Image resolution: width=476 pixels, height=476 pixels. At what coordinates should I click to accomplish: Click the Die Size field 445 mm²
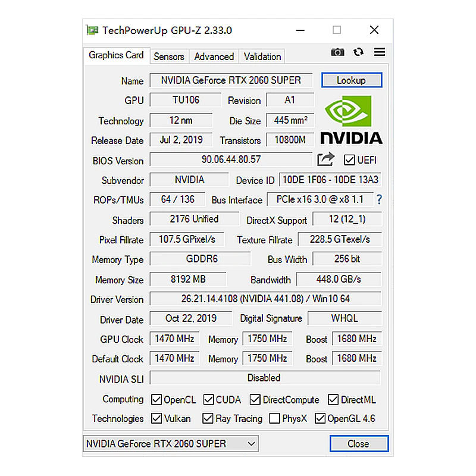(x=290, y=120)
